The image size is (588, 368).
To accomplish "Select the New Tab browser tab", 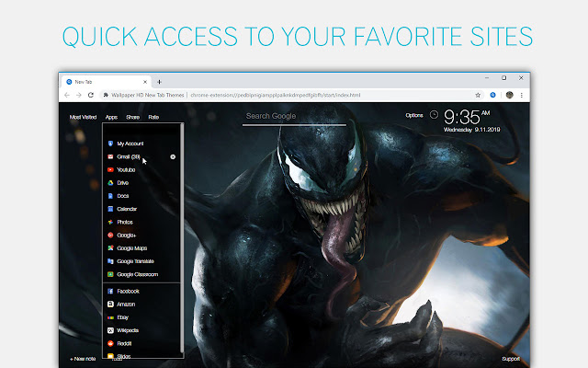I will coord(107,82).
